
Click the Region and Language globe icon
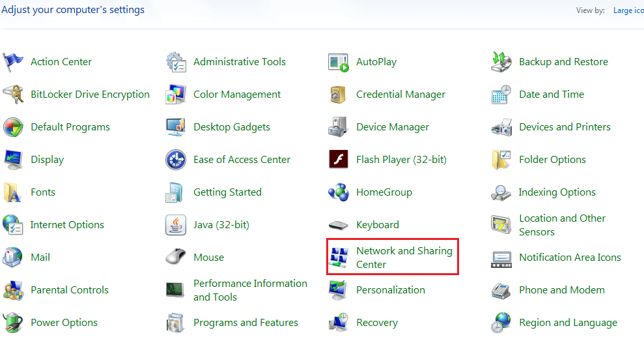tap(501, 323)
